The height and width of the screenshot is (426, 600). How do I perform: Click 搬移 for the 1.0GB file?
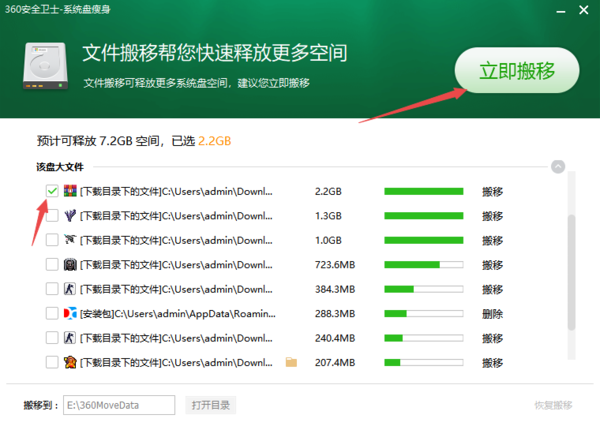pos(492,240)
